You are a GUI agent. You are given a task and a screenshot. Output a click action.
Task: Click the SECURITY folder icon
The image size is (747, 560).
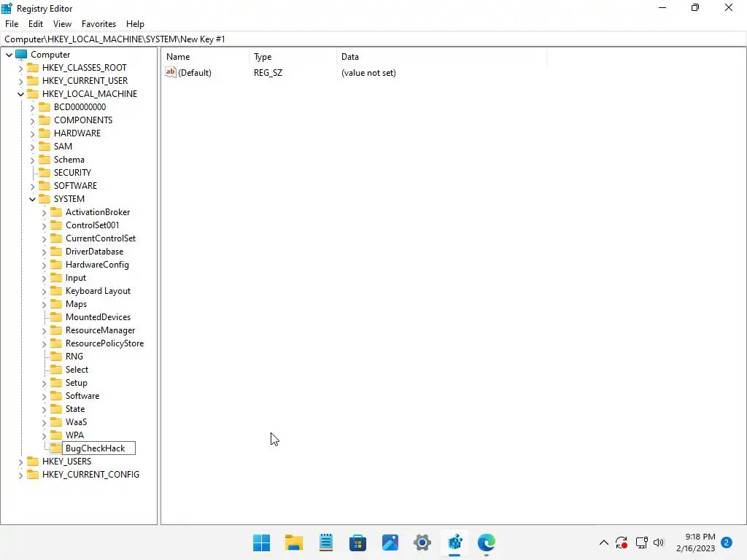(x=44, y=172)
